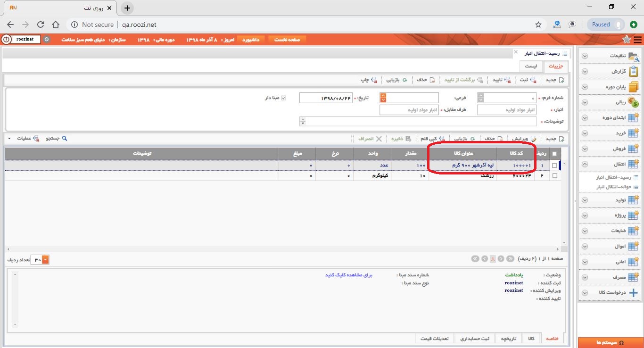The height and width of the screenshot is (348, 644).
Task: Click the طرف مقابل warehouse field
Action: point(409,110)
